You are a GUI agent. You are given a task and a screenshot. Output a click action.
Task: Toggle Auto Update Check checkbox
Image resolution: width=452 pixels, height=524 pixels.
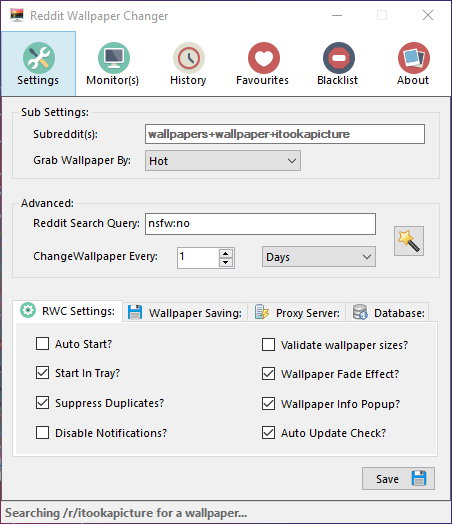(x=269, y=432)
